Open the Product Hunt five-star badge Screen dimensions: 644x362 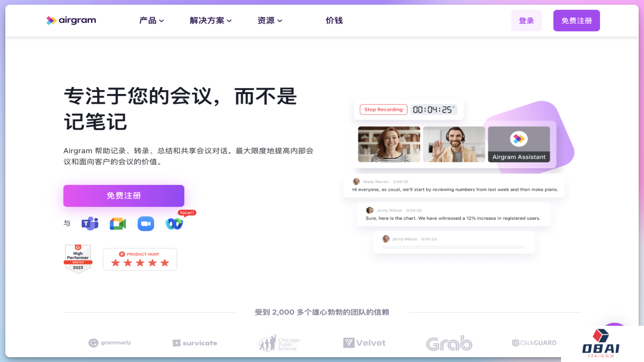(140, 259)
